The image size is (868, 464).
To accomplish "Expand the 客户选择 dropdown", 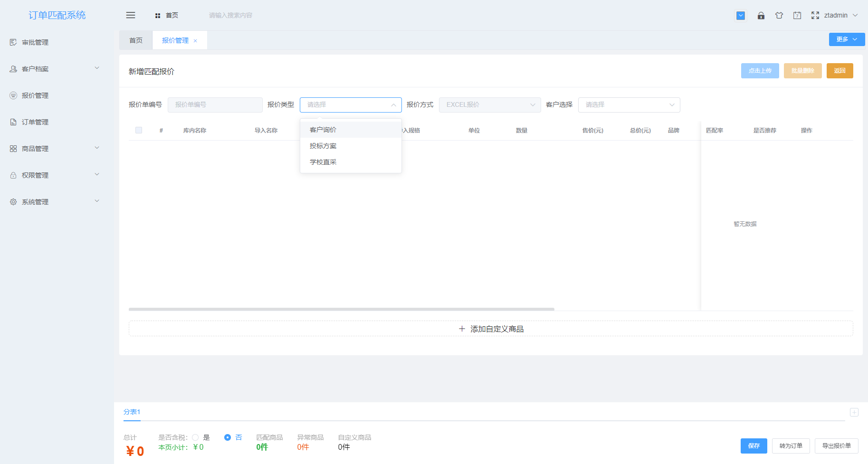I will (629, 105).
